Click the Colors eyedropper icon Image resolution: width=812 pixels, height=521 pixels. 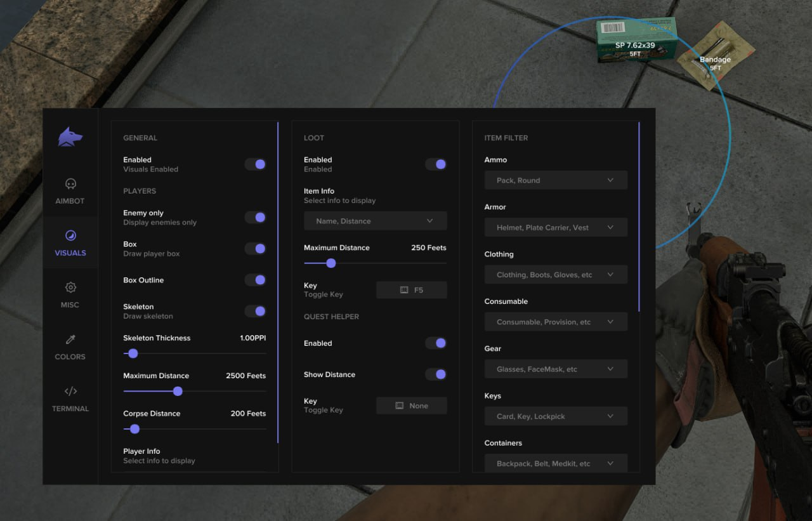point(70,340)
